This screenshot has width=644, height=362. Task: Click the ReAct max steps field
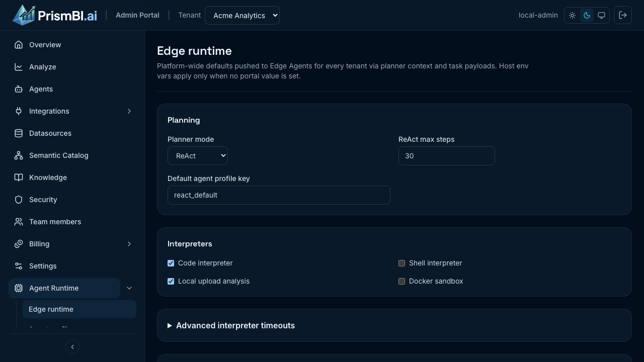[447, 156]
